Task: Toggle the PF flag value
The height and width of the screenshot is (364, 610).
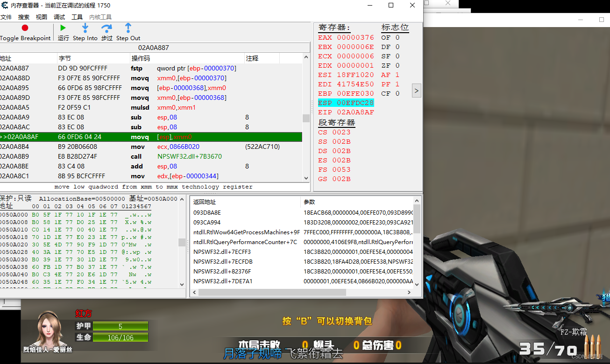Action: pos(390,84)
